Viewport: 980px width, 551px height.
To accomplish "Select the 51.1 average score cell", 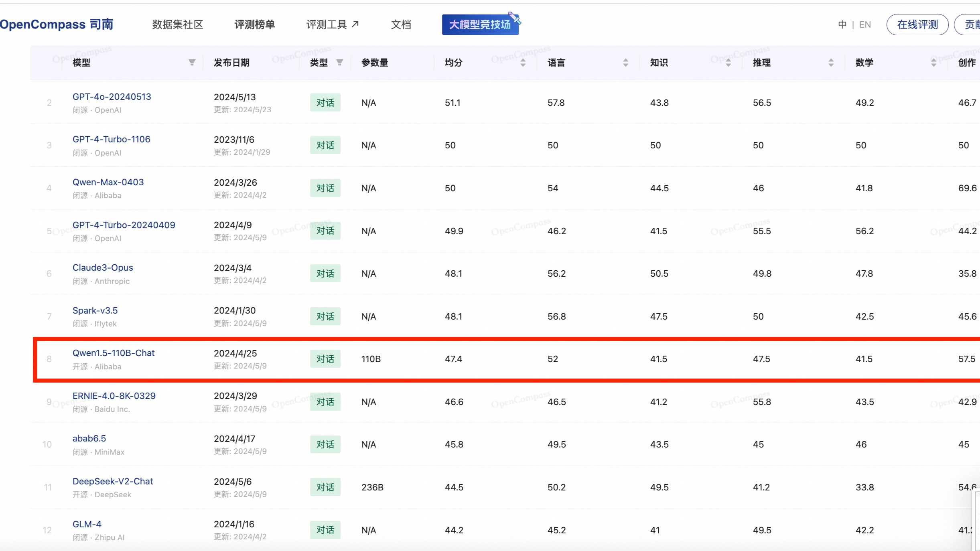I will 452,103.
